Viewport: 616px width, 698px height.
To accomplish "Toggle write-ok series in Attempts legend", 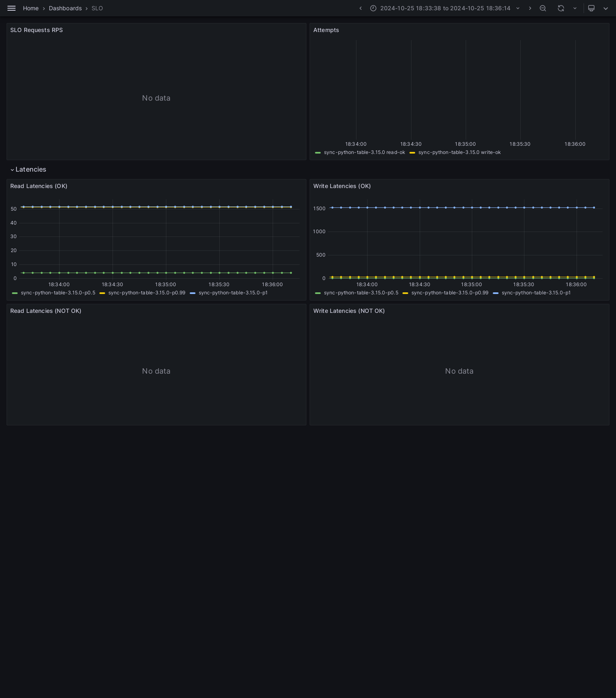I will tap(460, 152).
